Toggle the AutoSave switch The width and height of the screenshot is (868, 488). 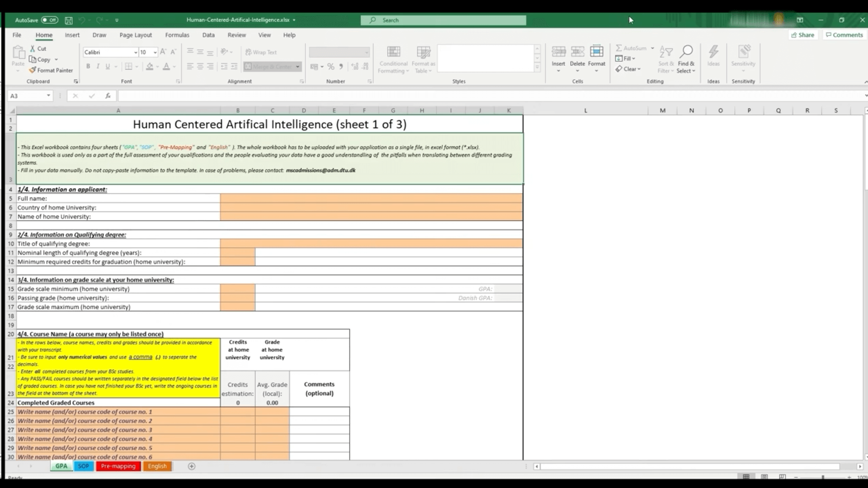click(50, 20)
